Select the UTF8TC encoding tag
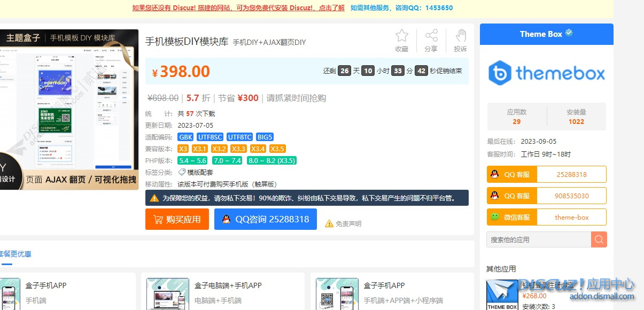 (x=240, y=137)
